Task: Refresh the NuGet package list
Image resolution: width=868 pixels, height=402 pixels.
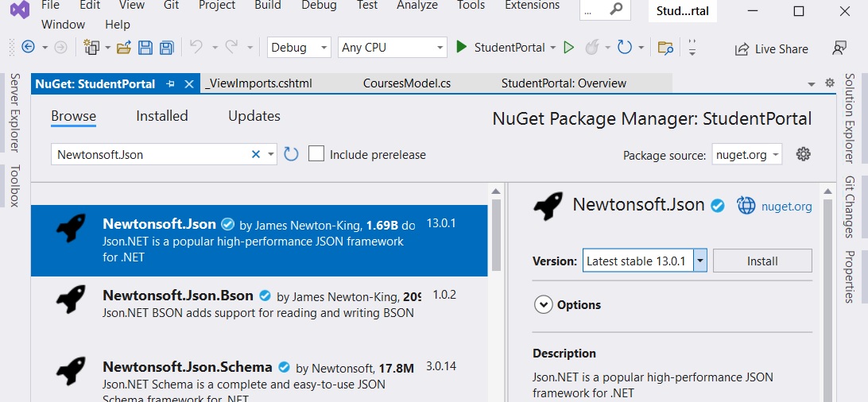Action: coord(291,154)
